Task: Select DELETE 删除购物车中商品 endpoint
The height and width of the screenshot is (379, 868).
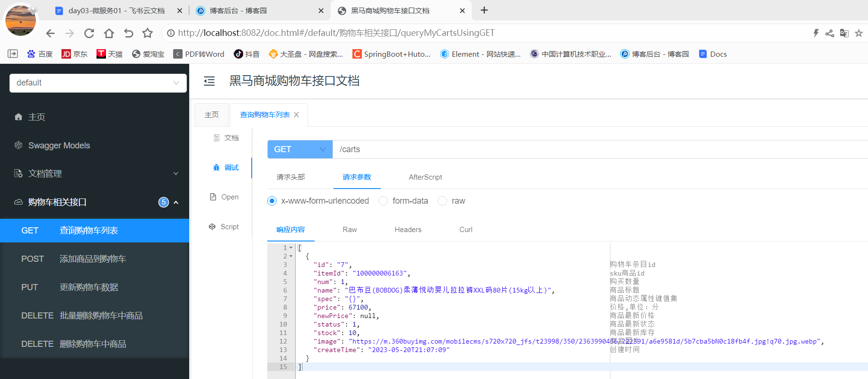Action: click(x=95, y=344)
